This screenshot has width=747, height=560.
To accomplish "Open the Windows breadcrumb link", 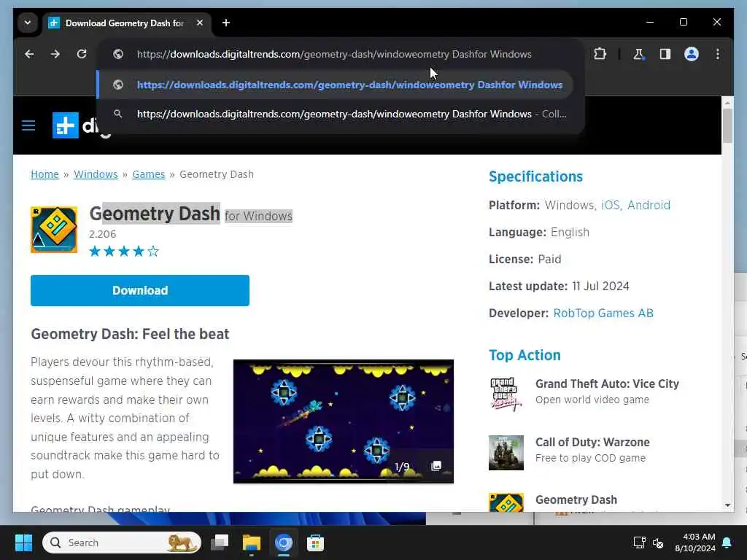I will 96,174.
